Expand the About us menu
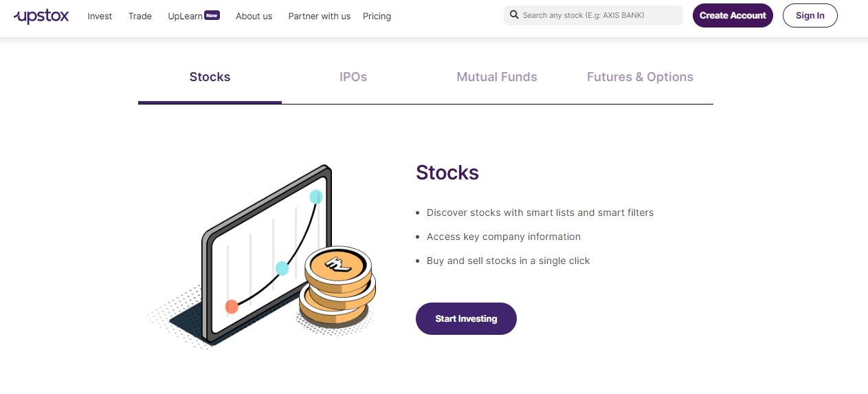Image resolution: width=868 pixels, height=394 pixels. point(254,16)
